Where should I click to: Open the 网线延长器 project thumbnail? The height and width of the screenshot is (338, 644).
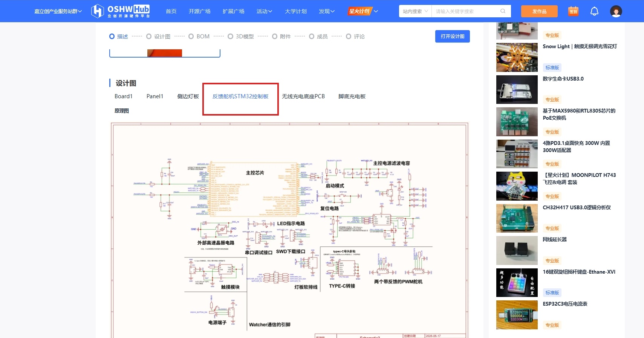point(517,250)
